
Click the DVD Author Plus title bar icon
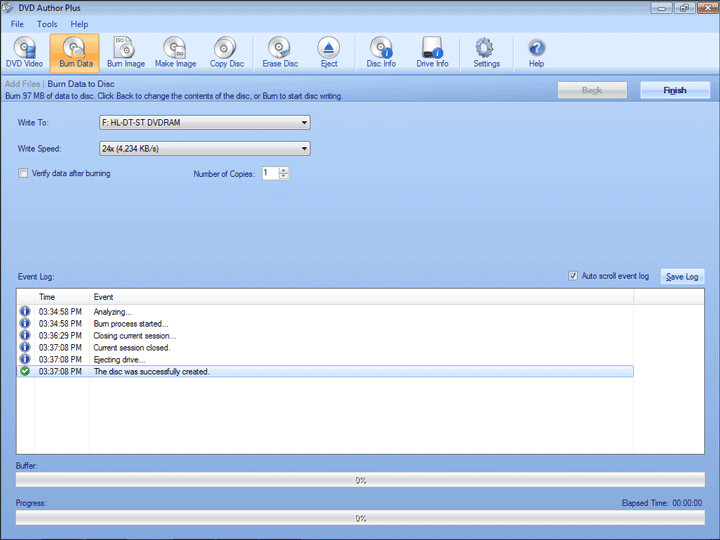click(x=7, y=7)
